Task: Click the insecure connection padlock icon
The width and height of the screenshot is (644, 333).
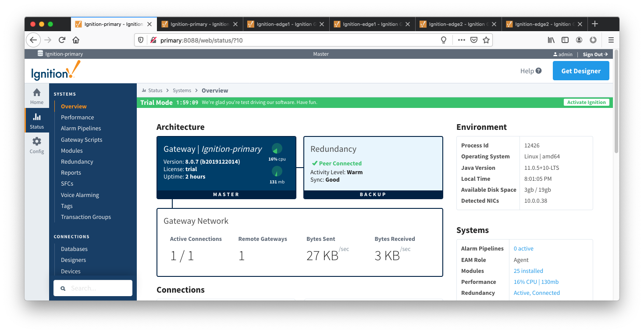Action: click(153, 40)
